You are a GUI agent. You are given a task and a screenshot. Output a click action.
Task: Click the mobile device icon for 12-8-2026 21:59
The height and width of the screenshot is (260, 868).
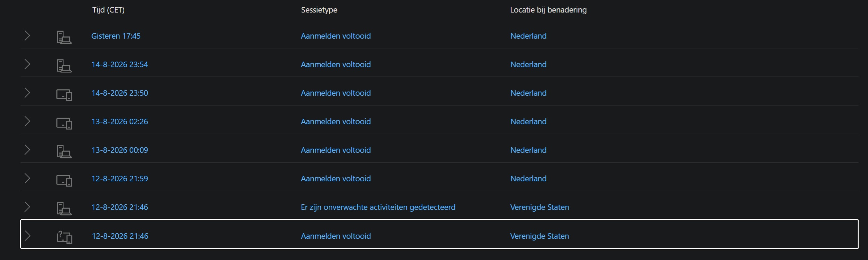[x=64, y=180]
